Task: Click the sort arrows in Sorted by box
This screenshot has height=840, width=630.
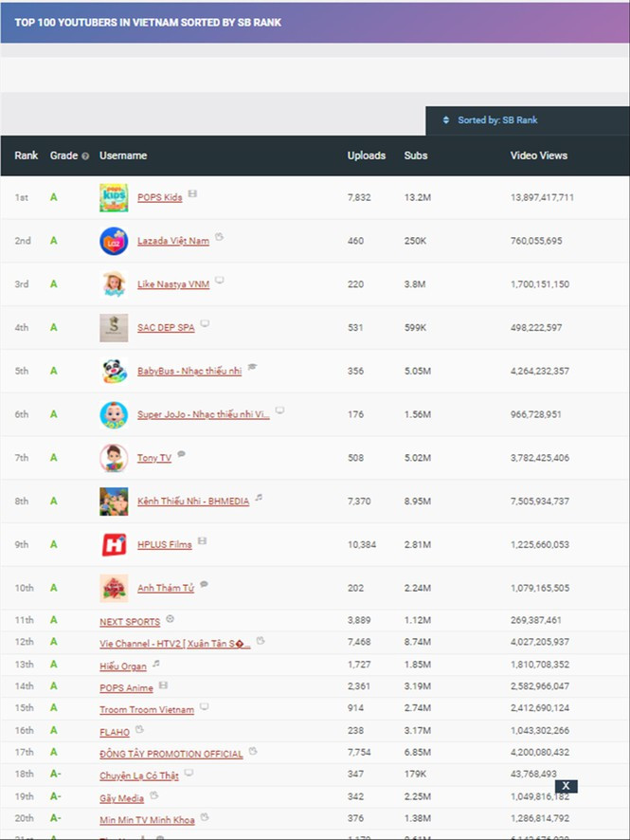Action: point(446,120)
